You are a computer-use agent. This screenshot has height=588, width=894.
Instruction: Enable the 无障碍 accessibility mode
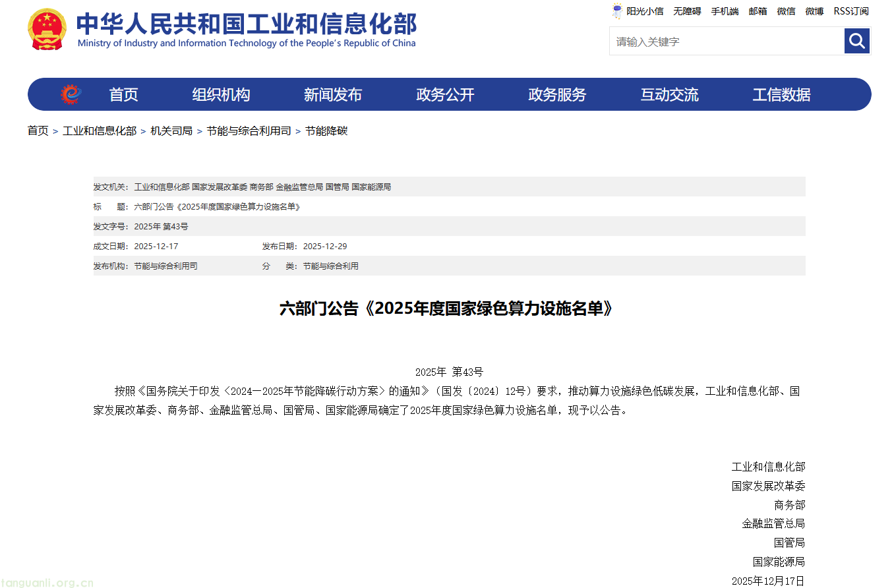687,11
